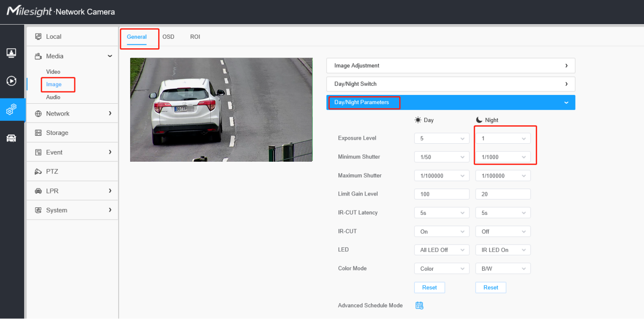Image resolution: width=644 pixels, height=319 pixels.
Task: Click the Day Limit Gain Level field
Action: coord(442,194)
